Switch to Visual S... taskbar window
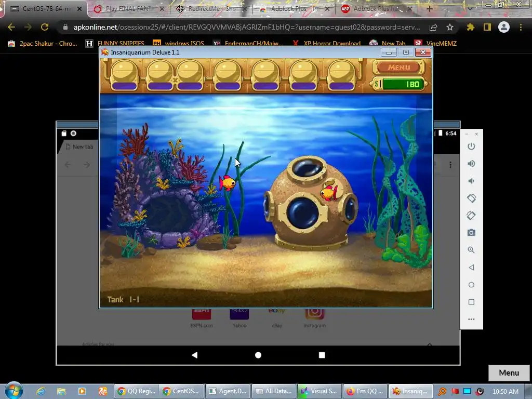Viewport: 532px width, 399px height. (x=319, y=391)
